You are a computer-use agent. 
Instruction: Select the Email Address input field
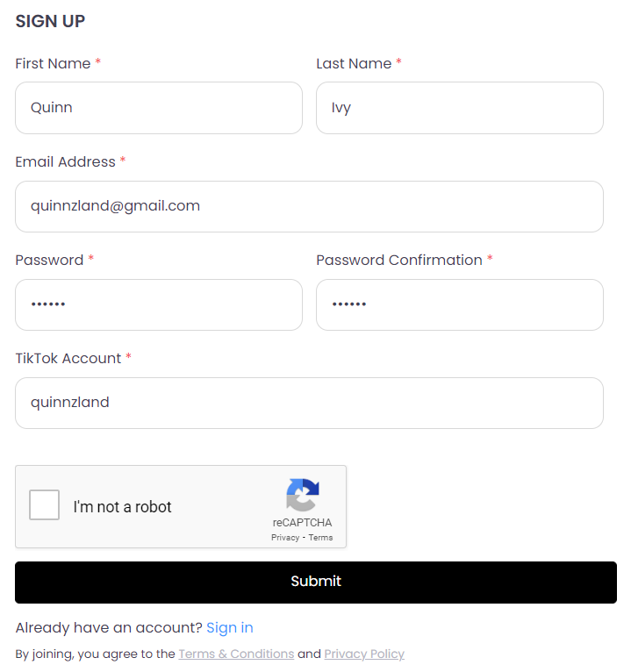310,206
